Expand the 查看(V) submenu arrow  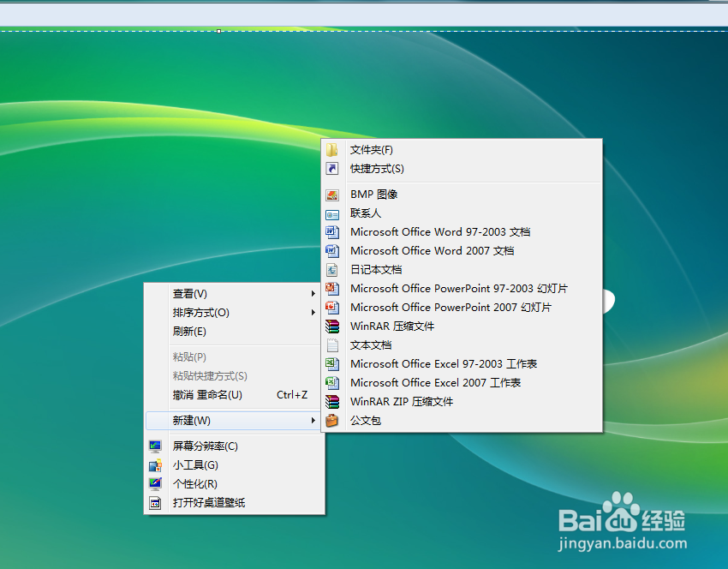313,294
